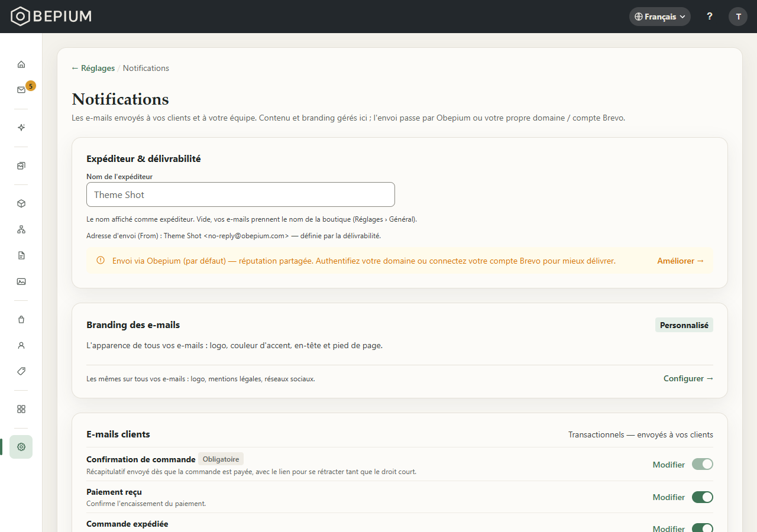The image size is (757, 532).
Task: Click the "Branding des e-mails" heading
Action: (133, 325)
